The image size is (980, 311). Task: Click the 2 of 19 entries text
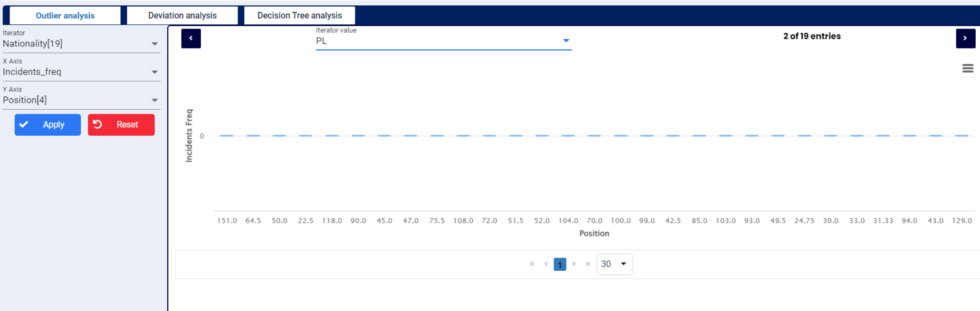pos(812,36)
